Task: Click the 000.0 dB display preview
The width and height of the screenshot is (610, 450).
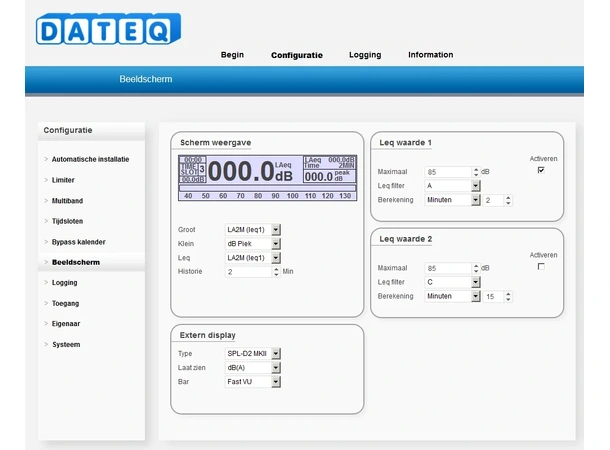Action: [268, 178]
